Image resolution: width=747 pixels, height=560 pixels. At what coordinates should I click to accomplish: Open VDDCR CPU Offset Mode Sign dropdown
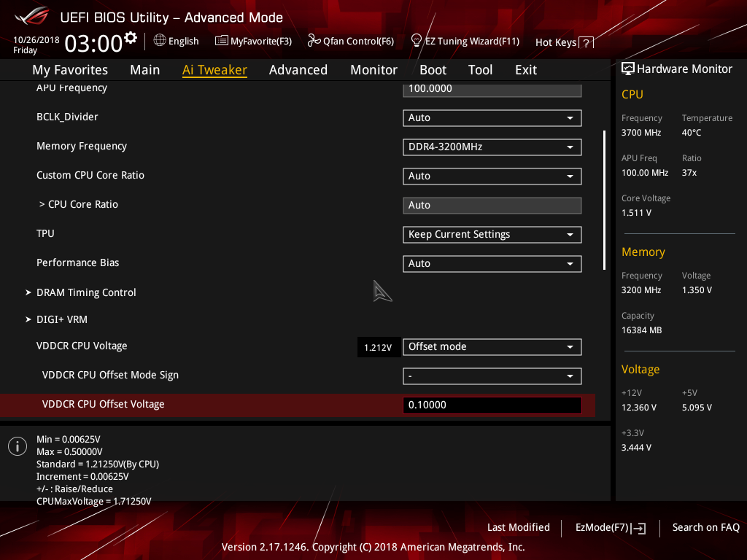(x=492, y=376)
